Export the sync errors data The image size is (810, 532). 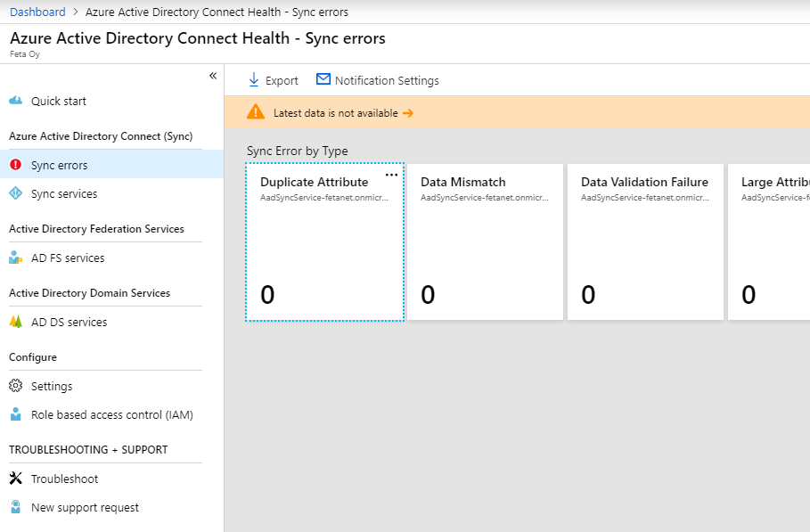273,80
